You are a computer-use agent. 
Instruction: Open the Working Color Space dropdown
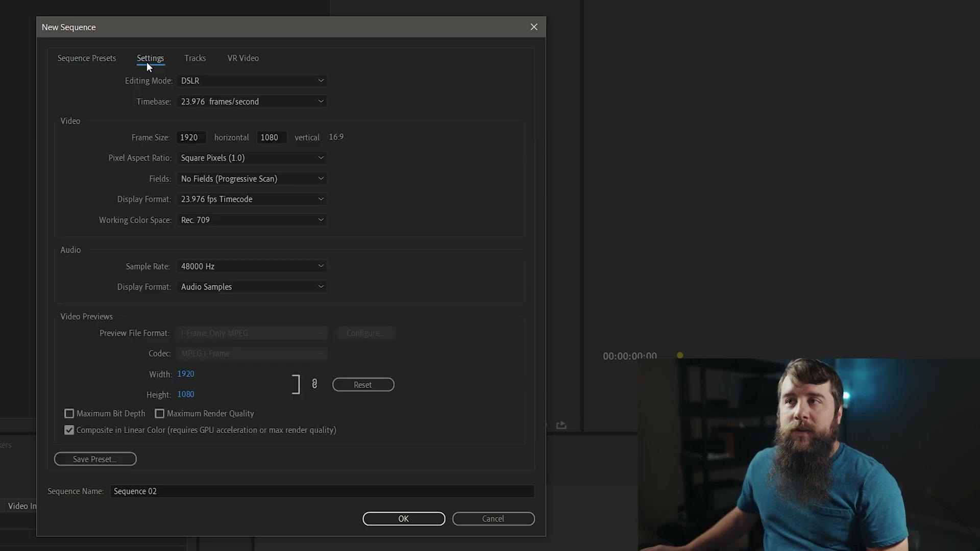(x=252, y=220)
